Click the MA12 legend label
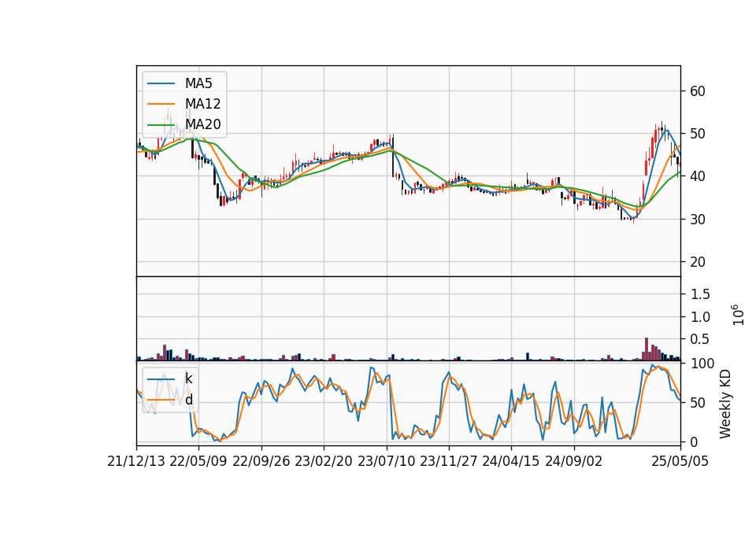 point(202,104)
